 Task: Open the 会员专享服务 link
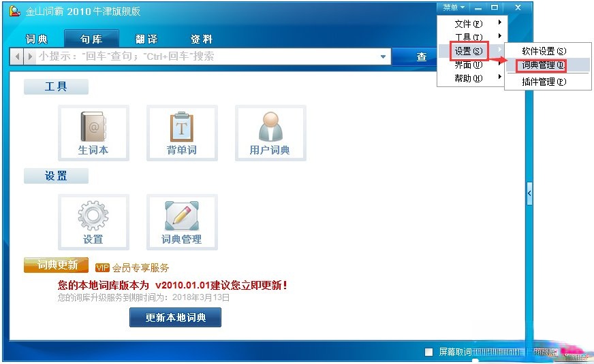click(x=140, y=268)
